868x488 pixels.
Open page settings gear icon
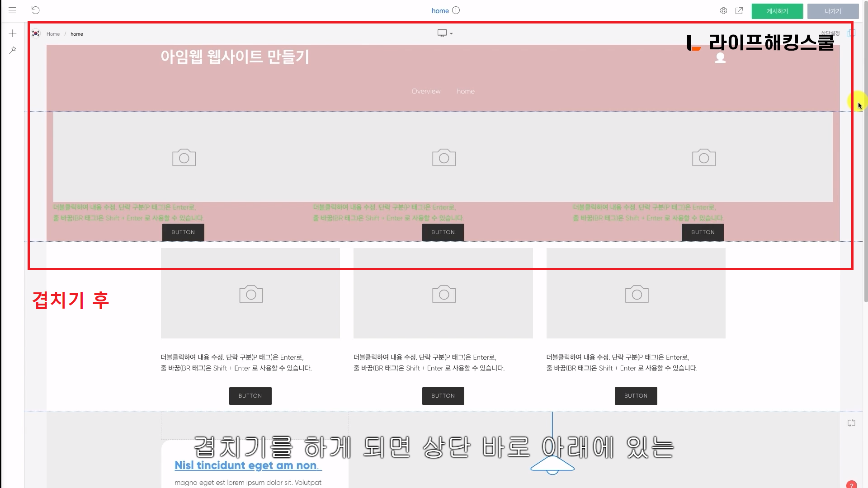point(723,11)
